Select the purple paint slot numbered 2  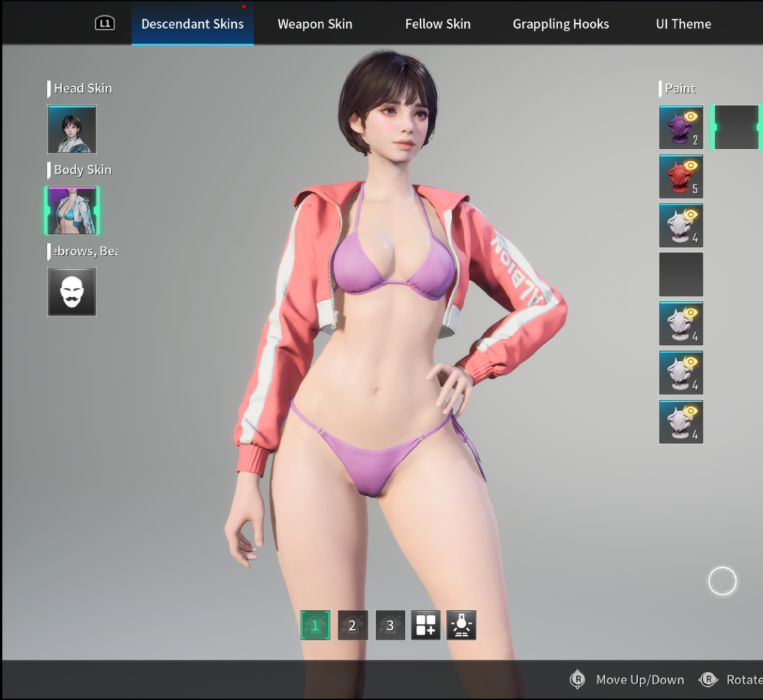point(681,127)
